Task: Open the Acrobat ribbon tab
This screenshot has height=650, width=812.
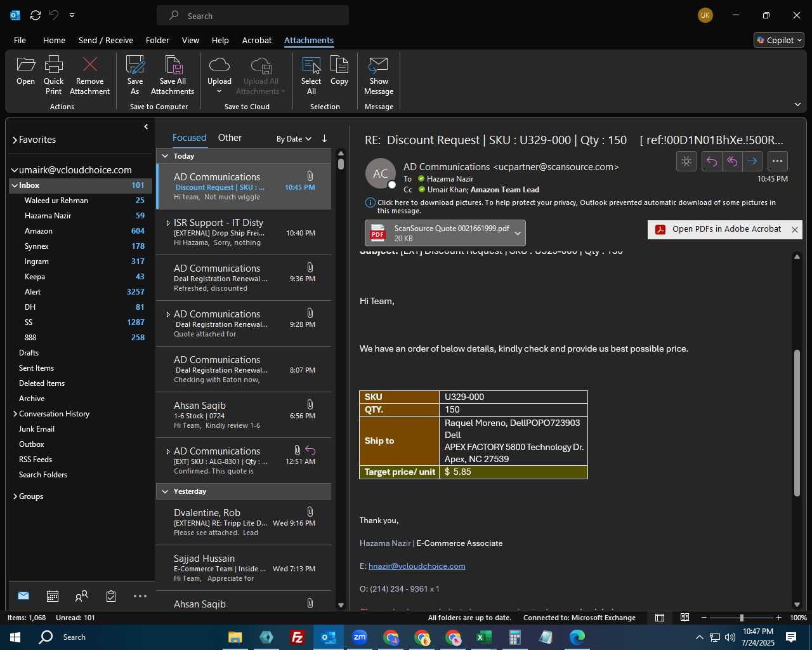Action: coord(257,40)
